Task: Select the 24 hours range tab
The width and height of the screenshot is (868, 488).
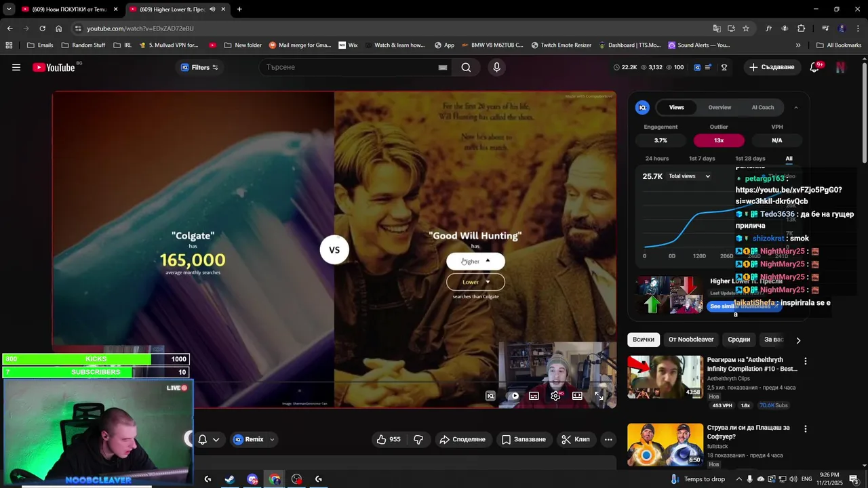Action: [x=657, y=159]
